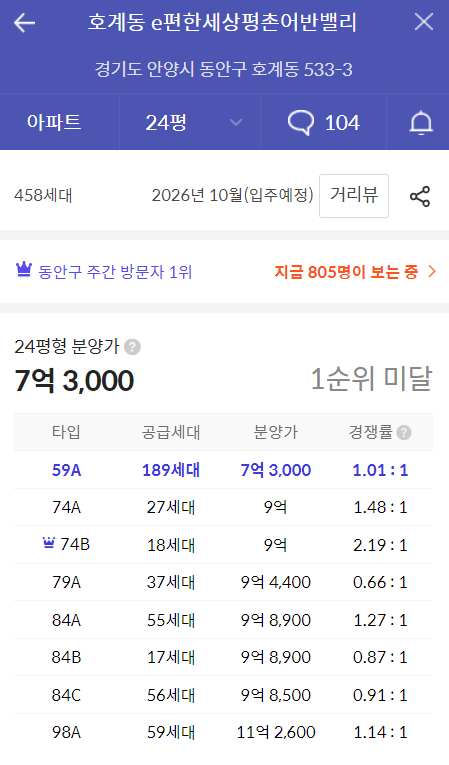
Task: Click the 11억 2,600 price cell
Action: 276,732
